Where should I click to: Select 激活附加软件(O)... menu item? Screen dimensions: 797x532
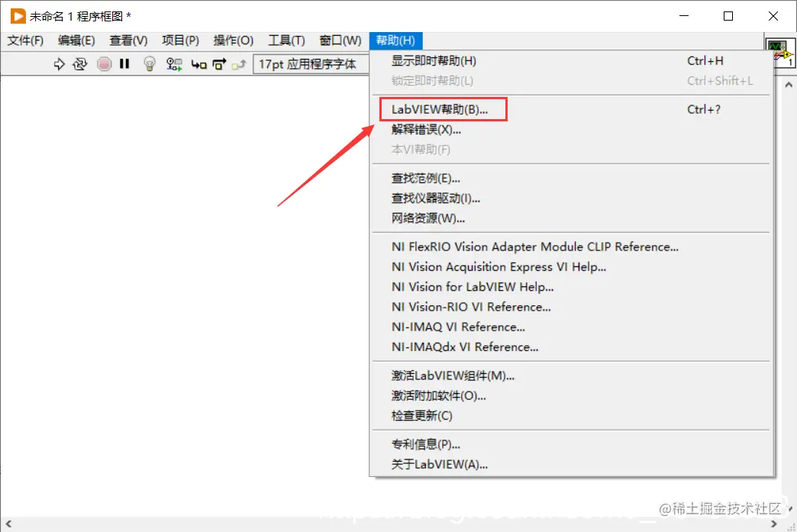click(573, 395)
